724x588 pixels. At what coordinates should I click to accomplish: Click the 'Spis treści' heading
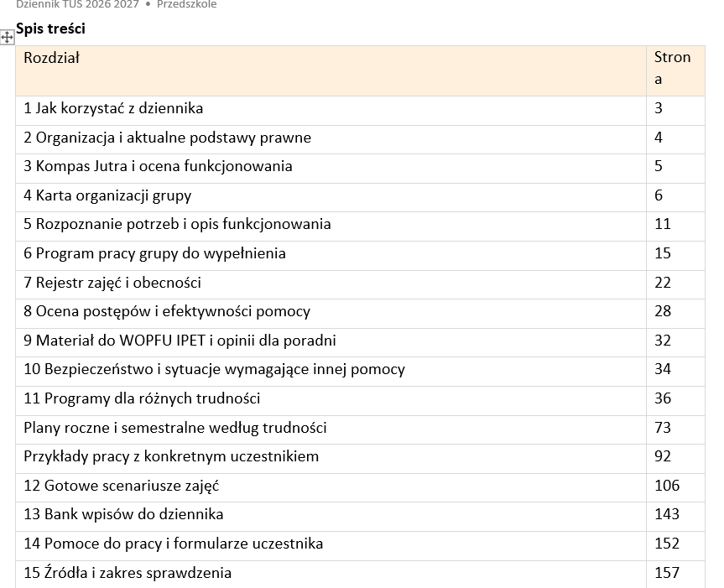pyautogui.click(x=50, y=29)
